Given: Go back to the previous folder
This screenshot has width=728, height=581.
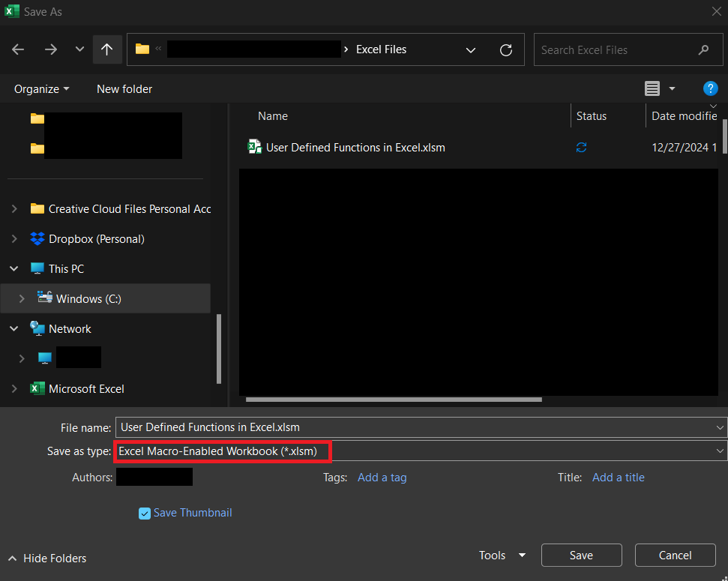Looking at the screenshot, I should click(18, 49).
